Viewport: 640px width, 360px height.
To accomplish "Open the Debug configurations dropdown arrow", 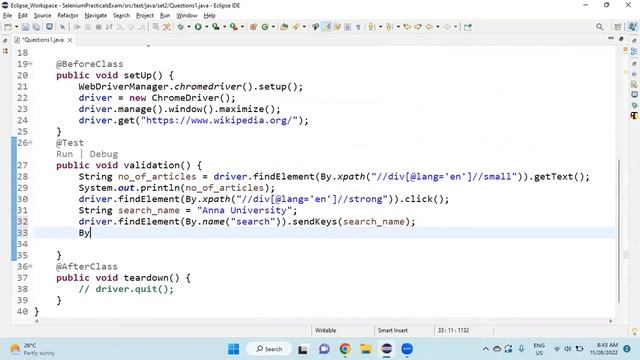I will pyautogui.click(x=189, y=27).
